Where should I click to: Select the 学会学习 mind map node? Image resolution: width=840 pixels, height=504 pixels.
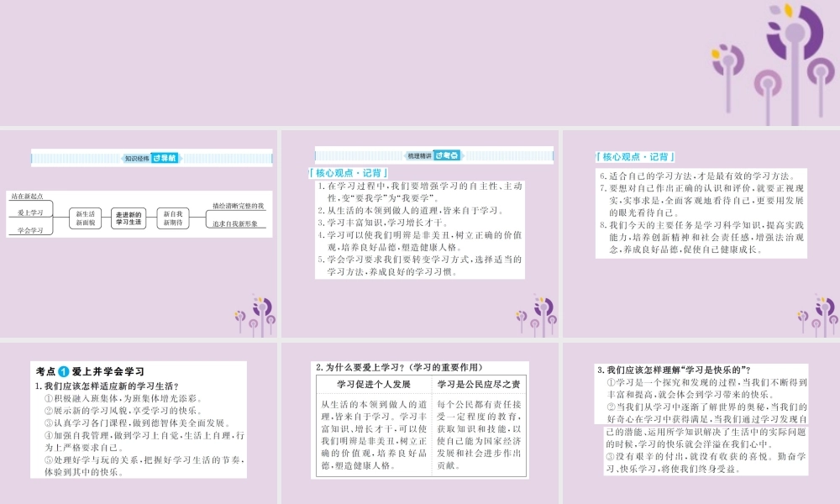click(x=30, y=230)
